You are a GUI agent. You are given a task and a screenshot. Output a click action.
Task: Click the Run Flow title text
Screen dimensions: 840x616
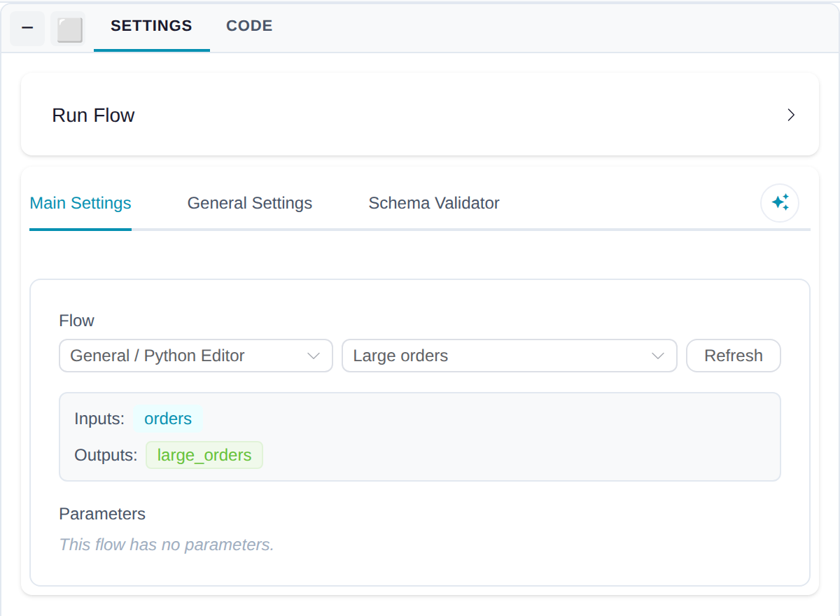(x=93, y=115)
